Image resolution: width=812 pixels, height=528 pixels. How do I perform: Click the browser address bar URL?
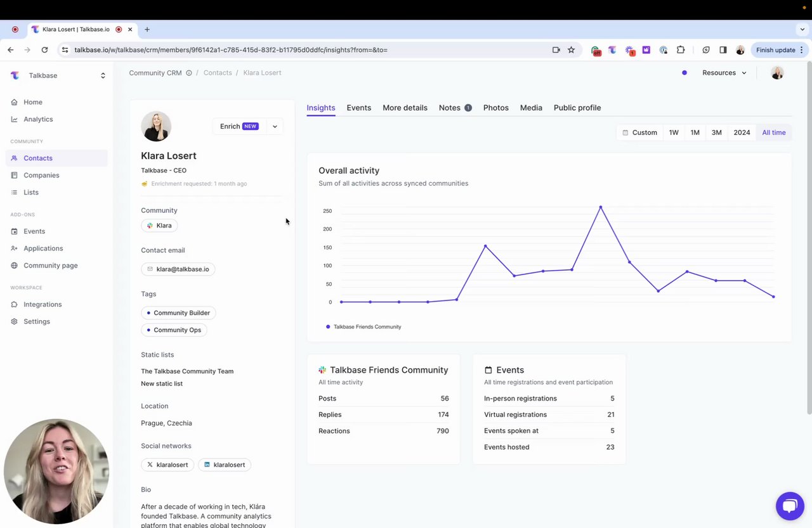pos(231,49)
